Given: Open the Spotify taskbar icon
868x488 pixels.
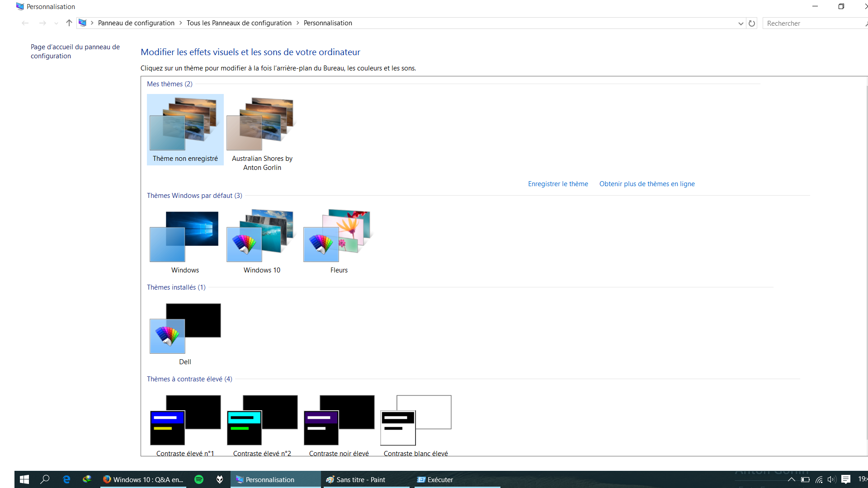Looking at the screenshot, I should click(199, 479).
